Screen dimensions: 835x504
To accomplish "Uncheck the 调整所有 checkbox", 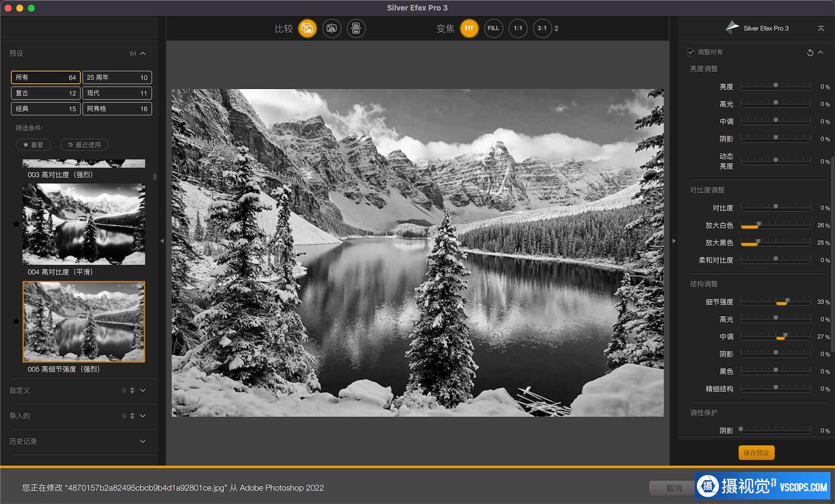I will click(691, 52).
